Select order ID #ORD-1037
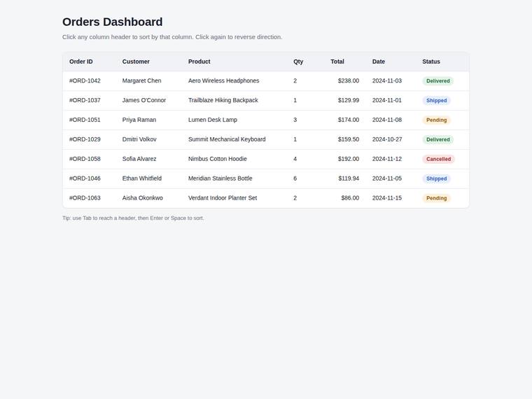 (85, 100)
